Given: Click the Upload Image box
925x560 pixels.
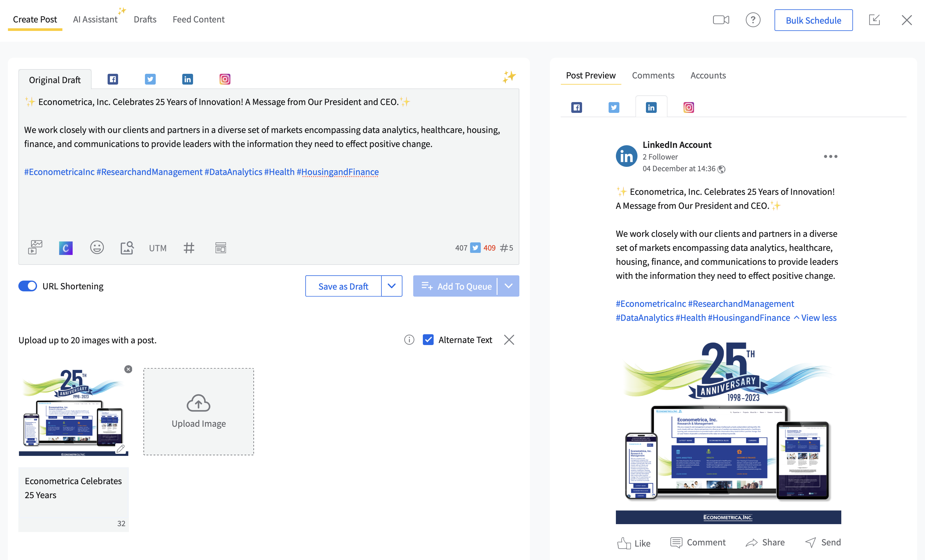Looking at the screenshot, I should pyautogui.click(x=199, y=411).
